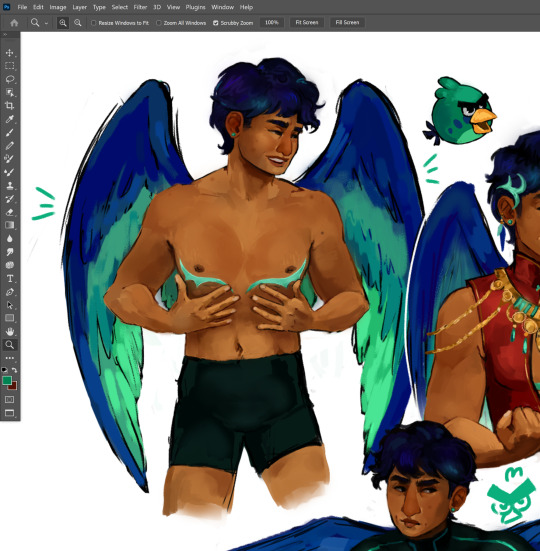Select the Hand tool
The height and width of the screenshot is (551, 540).
9,331
